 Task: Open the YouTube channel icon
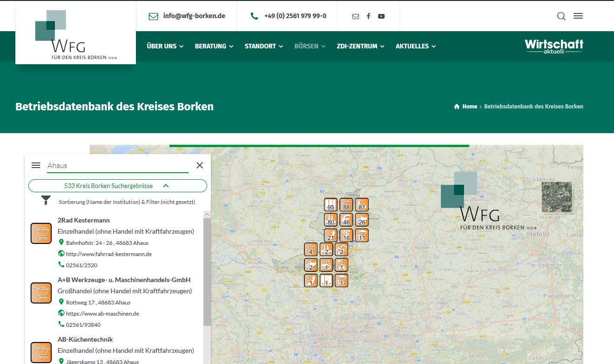(381, 16)
